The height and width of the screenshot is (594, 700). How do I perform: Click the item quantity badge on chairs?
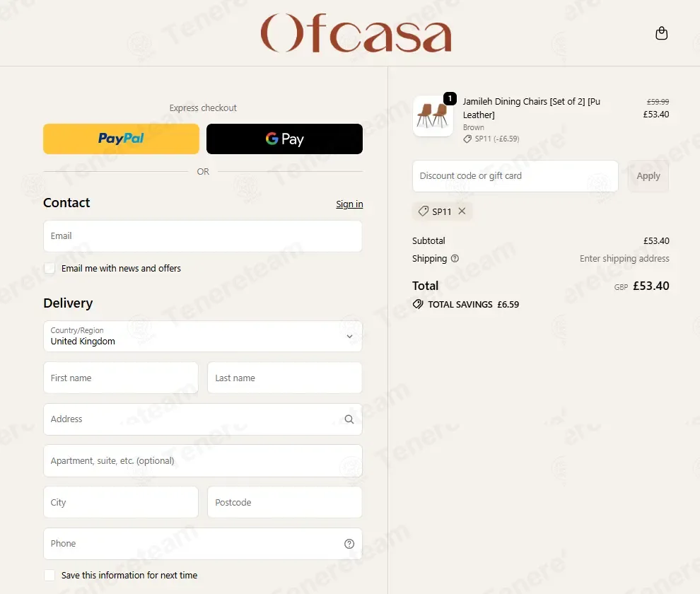tap(450, 98)
